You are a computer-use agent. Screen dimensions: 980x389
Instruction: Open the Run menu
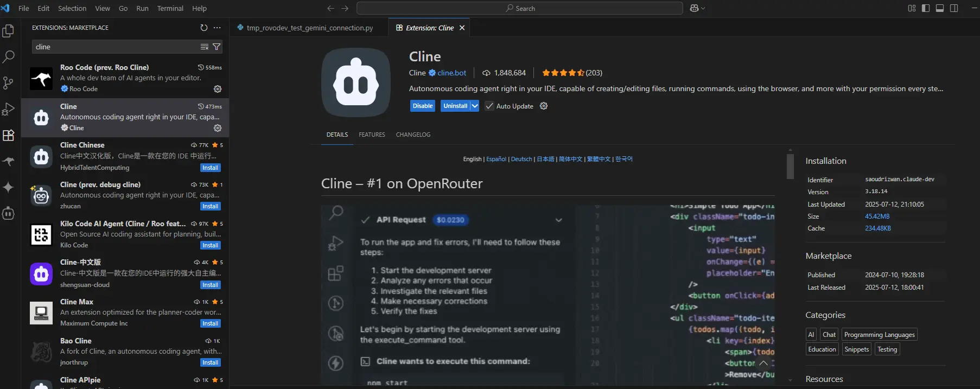[x=142, y=8]
